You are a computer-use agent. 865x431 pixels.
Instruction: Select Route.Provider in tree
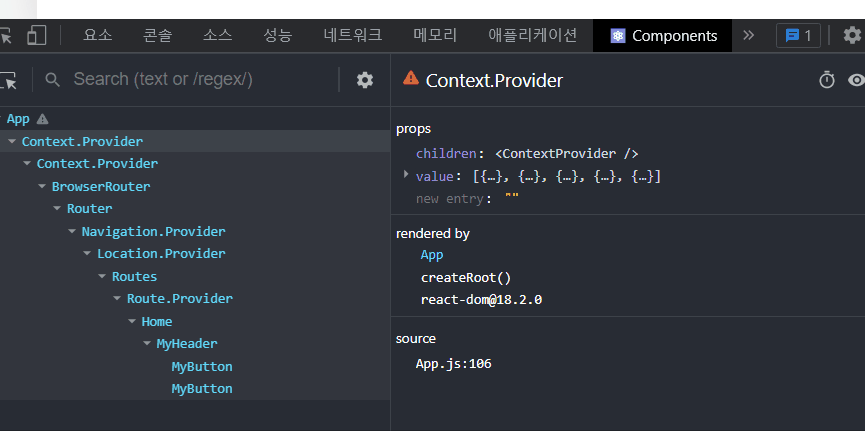point(180,299)
